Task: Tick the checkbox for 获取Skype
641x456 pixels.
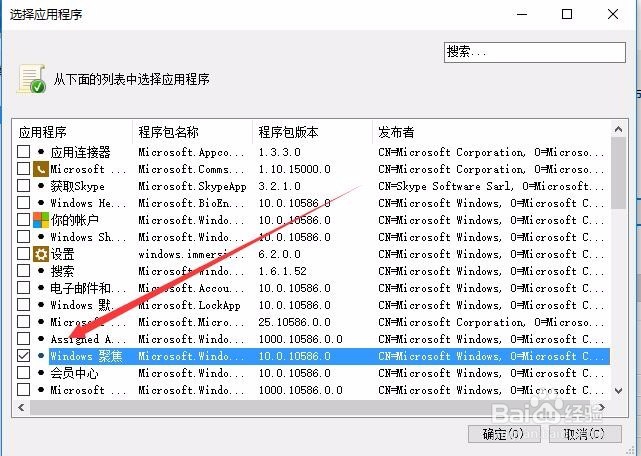Action: pyautogui.click(x=24, y=186)
